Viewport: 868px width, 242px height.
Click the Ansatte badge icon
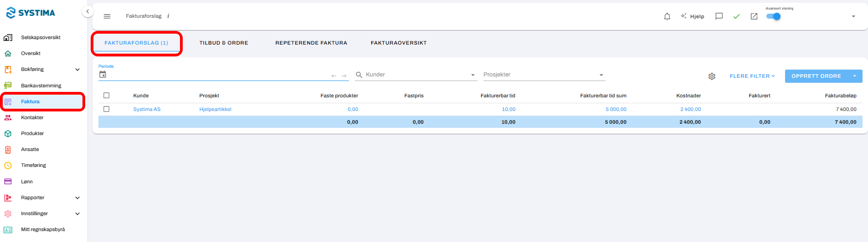8,149
